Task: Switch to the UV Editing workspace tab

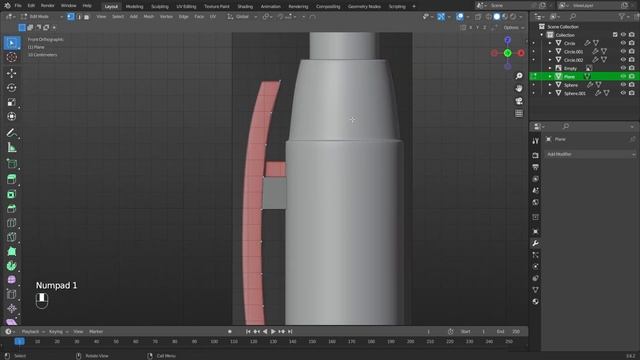Action: click(x=186, y=7)
